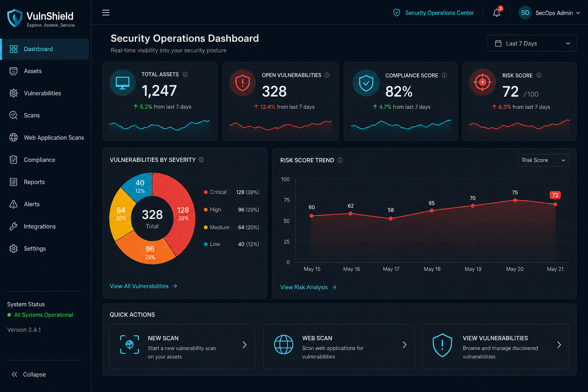Navigate to Scans page
The image size is (588, 392).
pyautogui.click(x=45, y=115)
